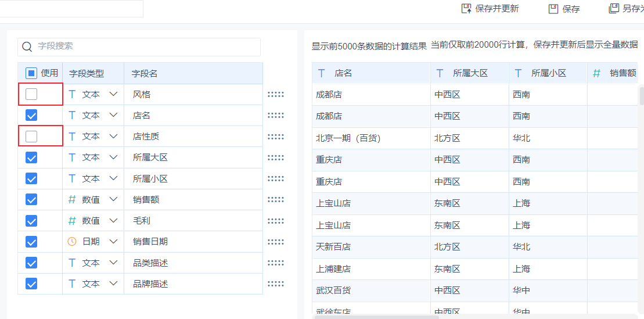Uncheck the 品牌描述 field checkbox
The height and width of the screenshot is (319, 644).
pyautogui.click(x=31, y=284)
